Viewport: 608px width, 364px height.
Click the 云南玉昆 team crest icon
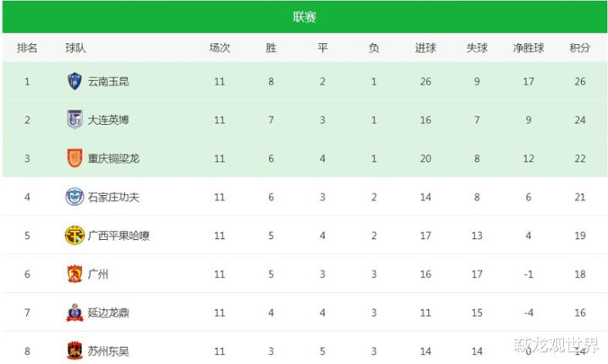[74, 81]
